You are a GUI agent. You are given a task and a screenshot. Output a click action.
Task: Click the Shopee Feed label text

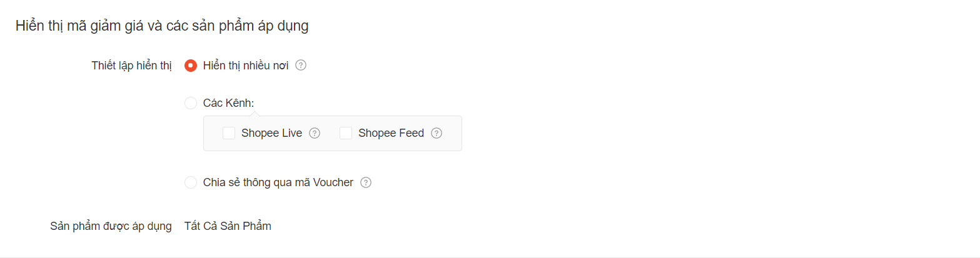click(x=391, y=133)
